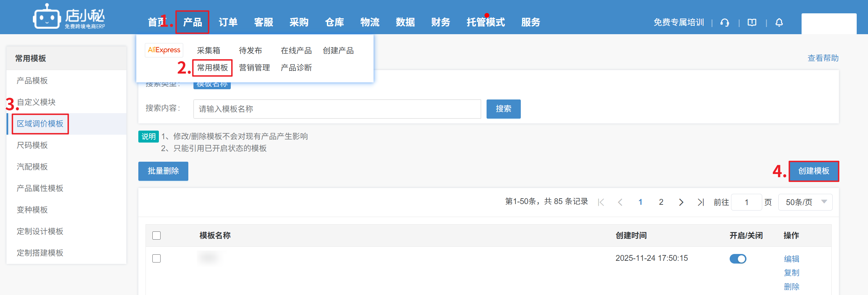
Task: Choose 常用模板 from product submenu
Action: coord(212,68)
